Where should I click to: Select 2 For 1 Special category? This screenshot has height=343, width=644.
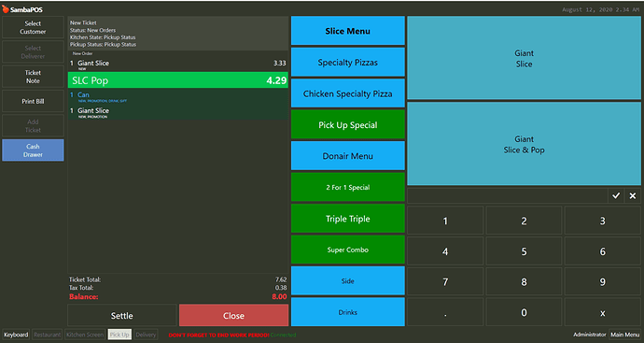point(348,187)
